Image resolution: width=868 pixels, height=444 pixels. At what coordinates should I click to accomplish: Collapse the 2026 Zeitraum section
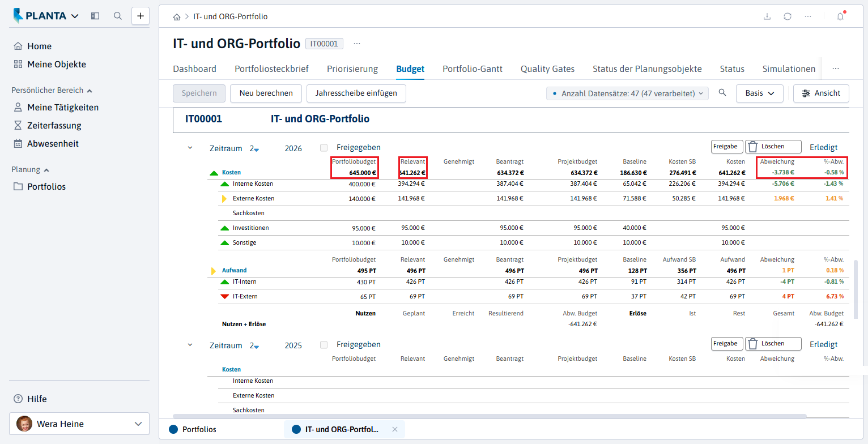click(x=190, y=148)
